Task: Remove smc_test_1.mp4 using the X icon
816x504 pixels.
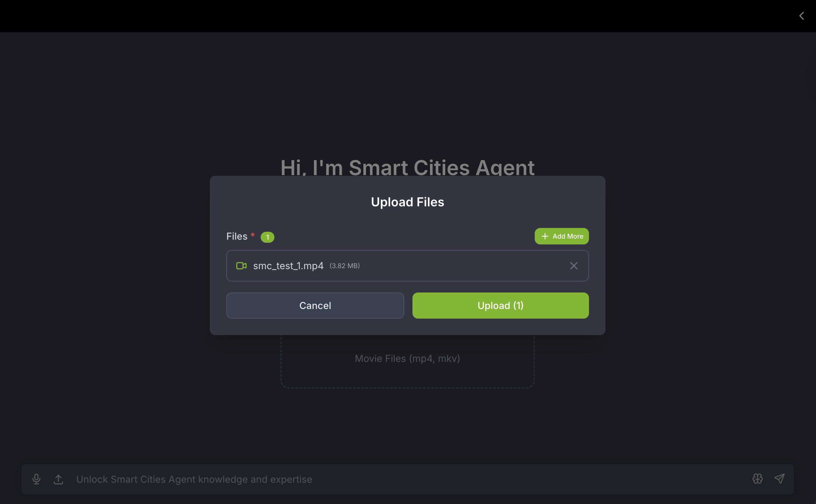Action: coord(574,265)
